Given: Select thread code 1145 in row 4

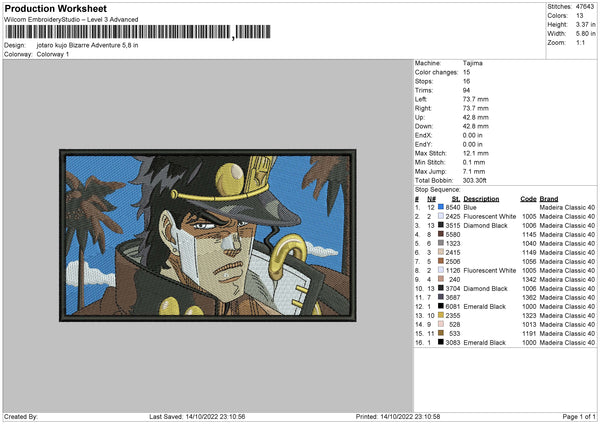Looking at the screenshot, I should pyautogui.click(x=530, y=234).
